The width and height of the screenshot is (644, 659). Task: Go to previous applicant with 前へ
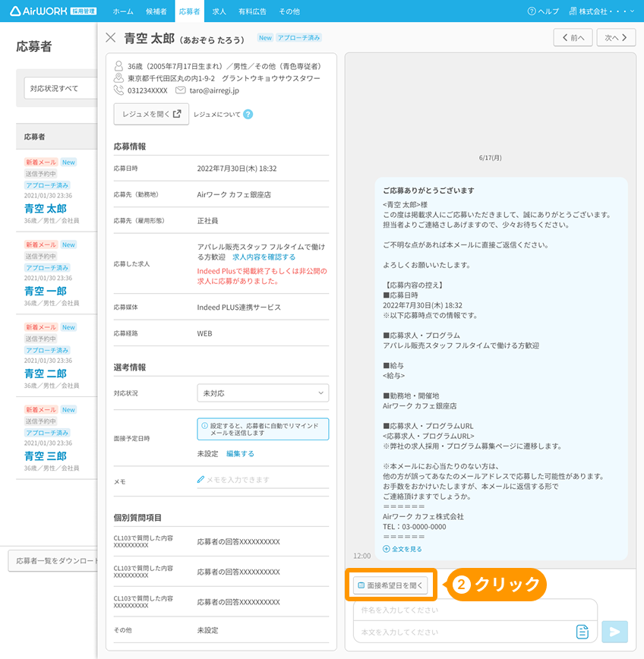coord(573,37)
